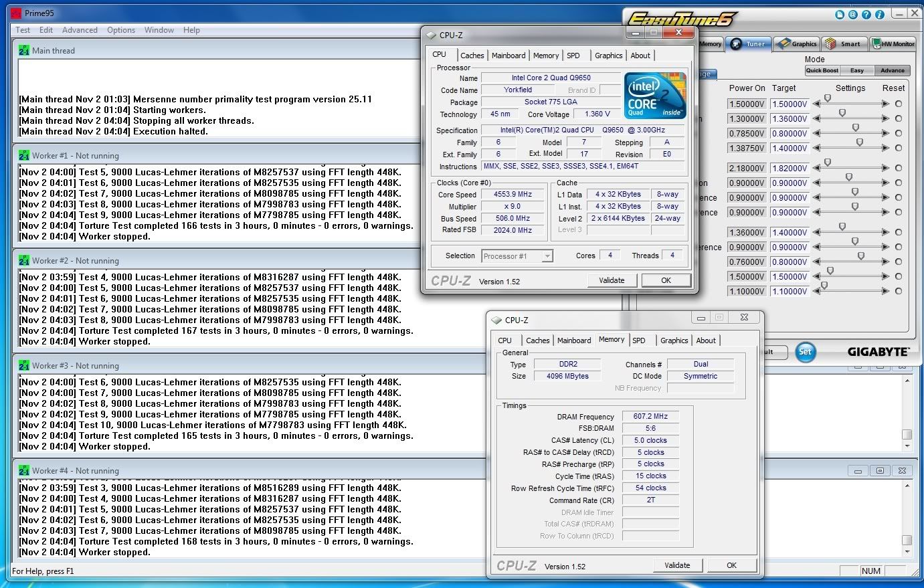
Task: Restore Worker #4 window using its restore button
Action: point(880,471)
